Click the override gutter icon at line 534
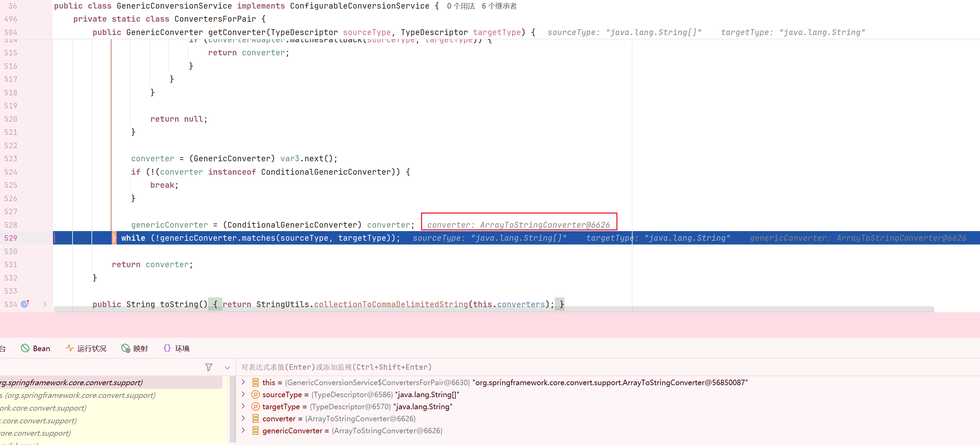Screen dimensions: 980x445 pos(25,304)
